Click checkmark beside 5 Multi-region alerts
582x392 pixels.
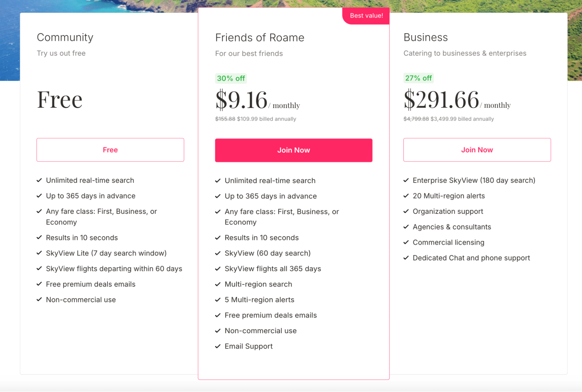218,300
